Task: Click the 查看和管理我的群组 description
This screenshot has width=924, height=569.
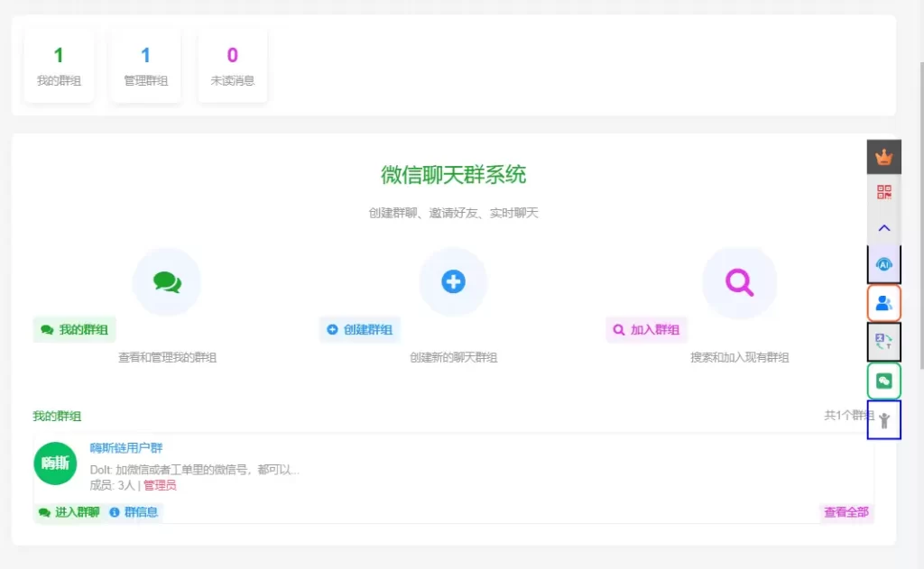Action: point(167,357)
